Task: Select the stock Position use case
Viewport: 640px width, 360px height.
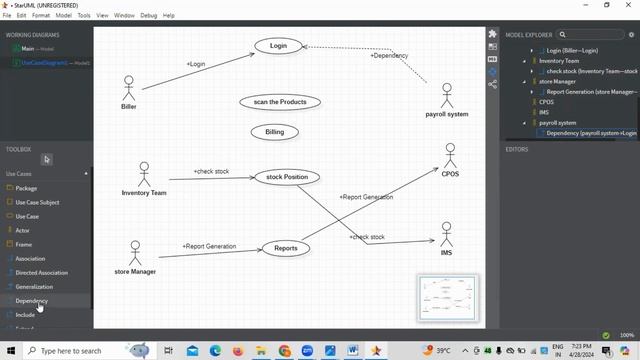Action: pos(287,177)
